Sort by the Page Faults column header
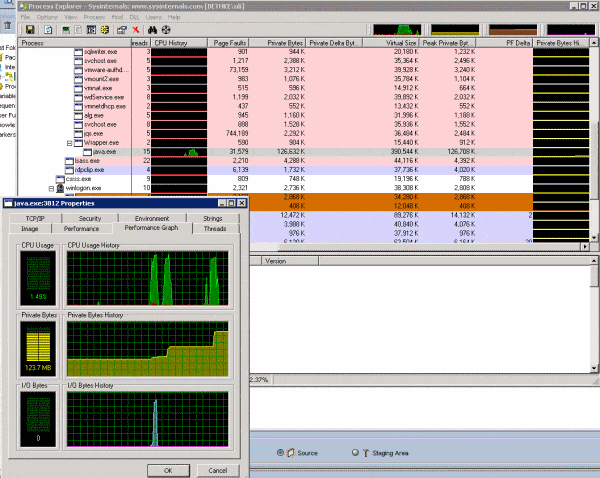Screen dimensions: 600x478 click(x=228, y=43)
